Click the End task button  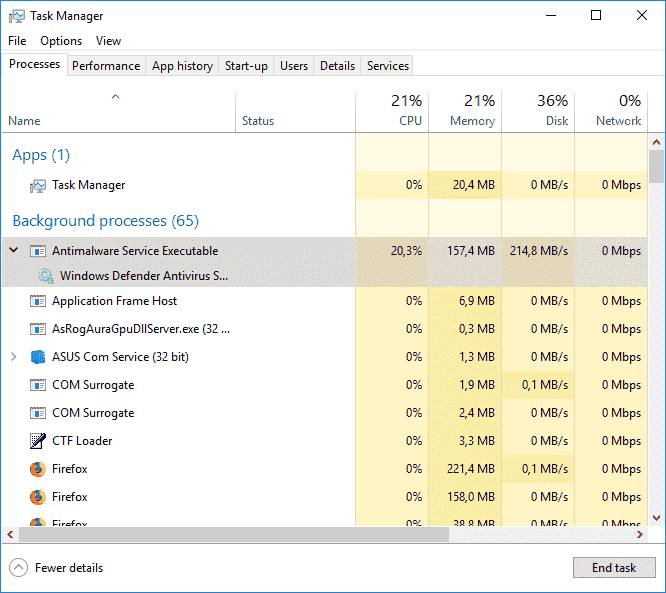614,568
